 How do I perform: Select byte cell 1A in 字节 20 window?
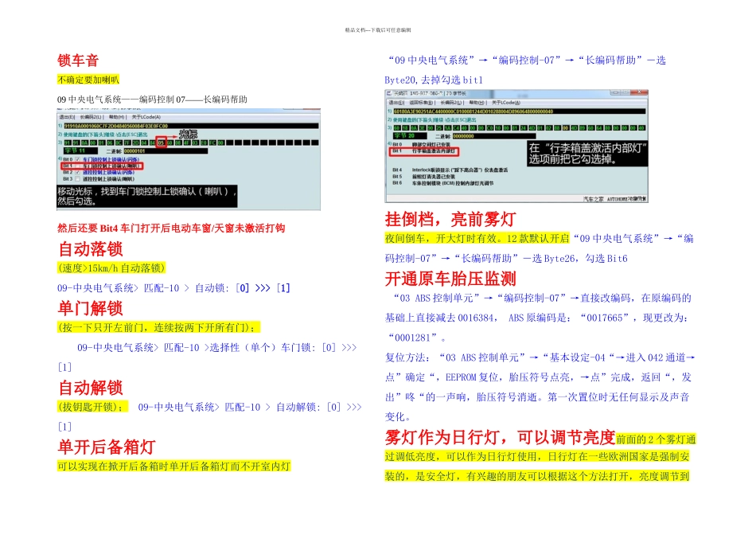[448, 128]
